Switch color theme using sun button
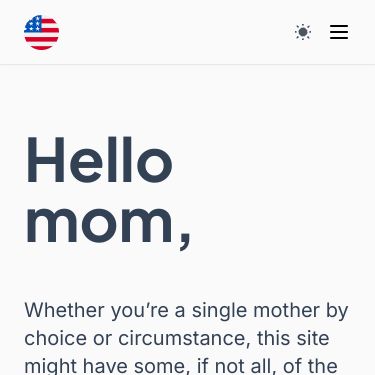 (x=303, y=32)
